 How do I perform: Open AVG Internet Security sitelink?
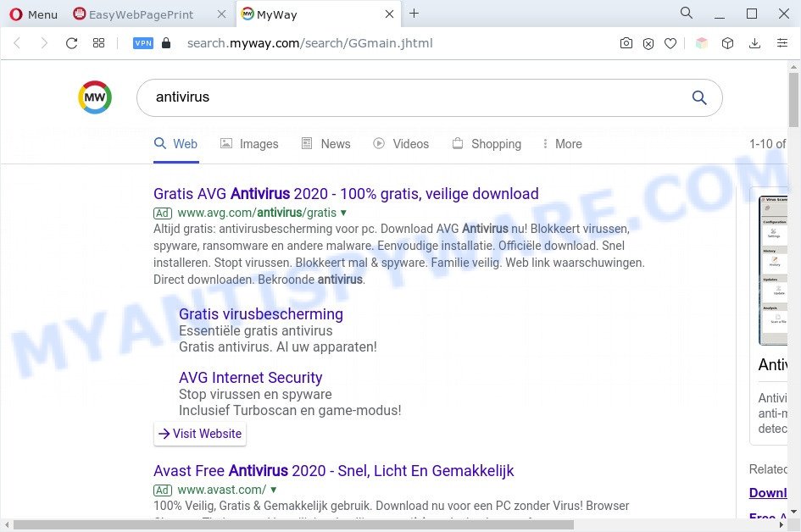pyautogui.click(x=250, y=377)
